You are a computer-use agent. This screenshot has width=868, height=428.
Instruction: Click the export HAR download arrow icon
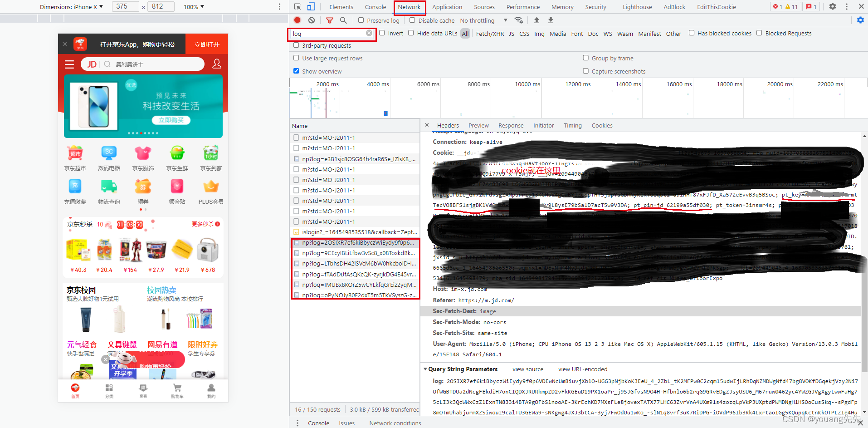point(551,20)
